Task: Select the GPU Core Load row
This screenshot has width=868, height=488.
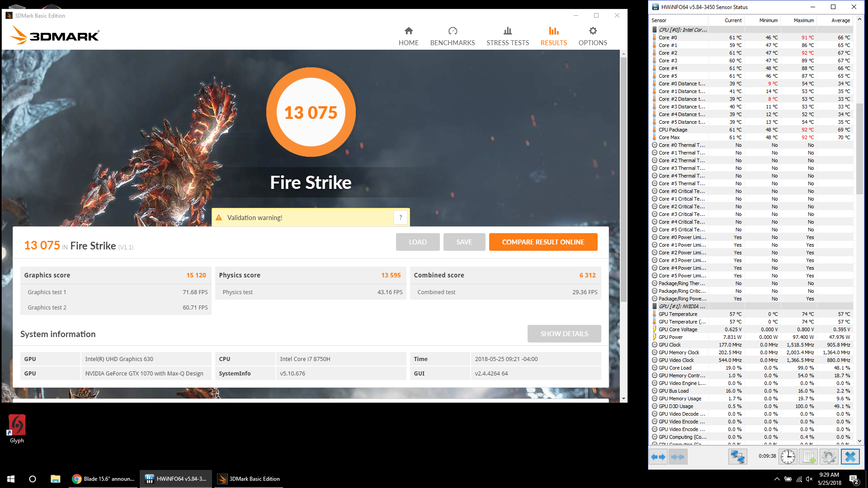Action: pos(751,368)
